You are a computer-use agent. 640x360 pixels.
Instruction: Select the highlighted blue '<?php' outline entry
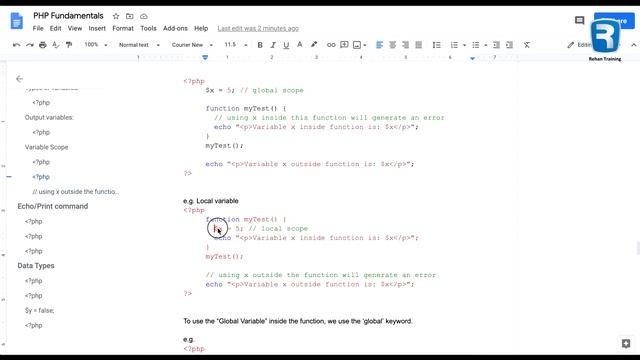41,177
